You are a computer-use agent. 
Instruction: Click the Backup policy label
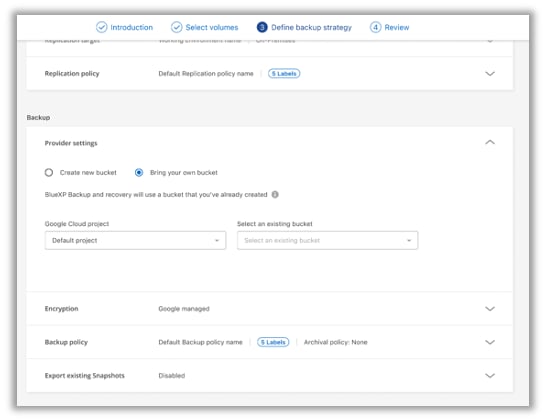tap(66, 342)
